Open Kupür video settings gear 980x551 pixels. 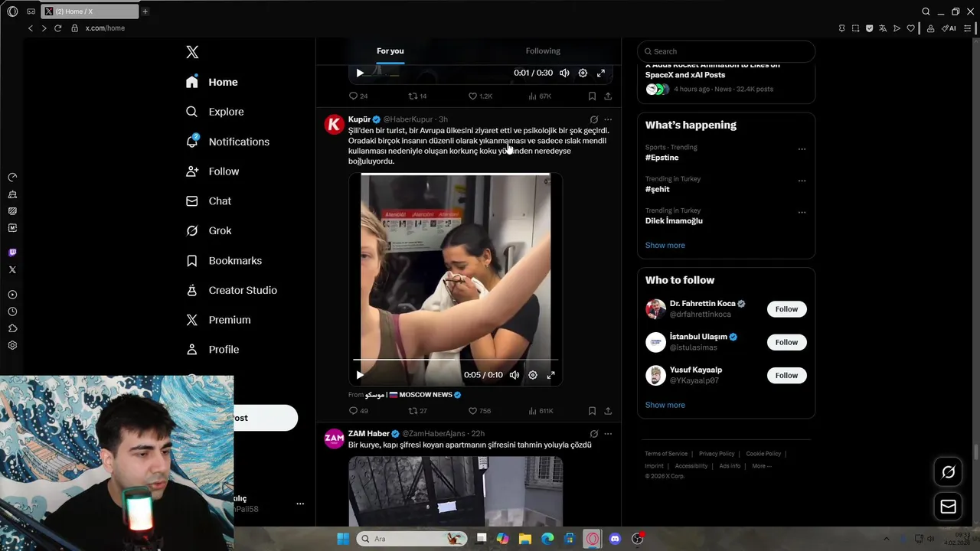click(x=533, y=375)
